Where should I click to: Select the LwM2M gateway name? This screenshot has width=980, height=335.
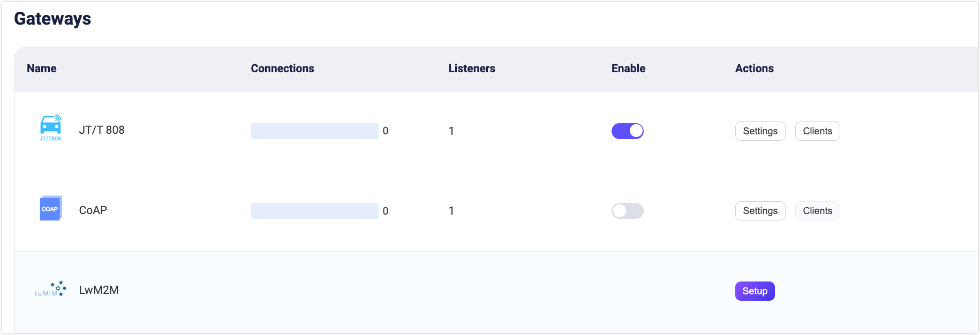(99, 290)
